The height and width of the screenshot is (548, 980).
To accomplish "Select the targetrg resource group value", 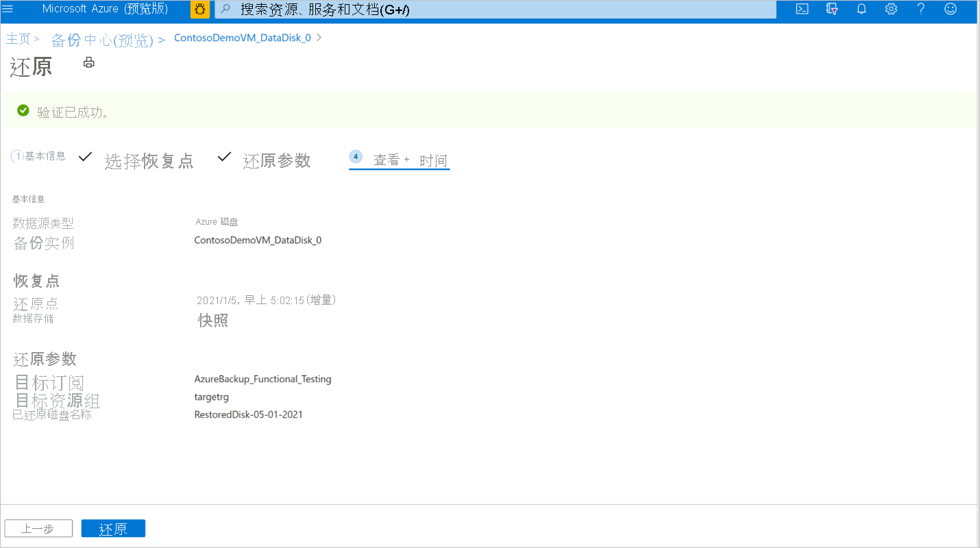I will [x=212, y=397].
